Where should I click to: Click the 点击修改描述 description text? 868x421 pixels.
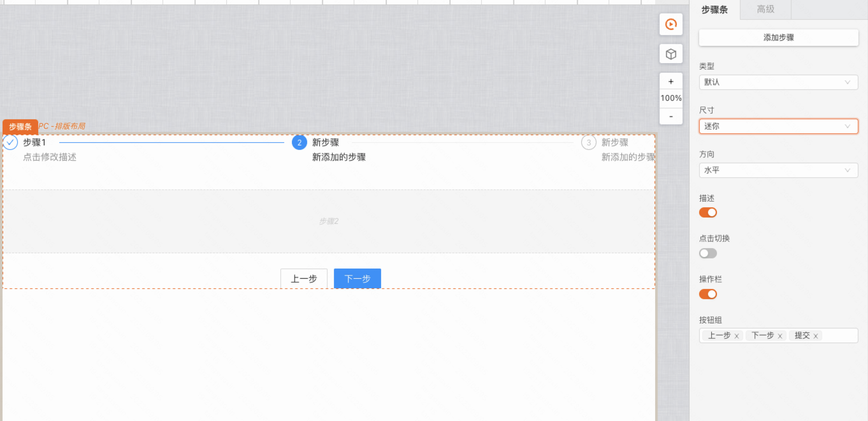coord(49,157)
